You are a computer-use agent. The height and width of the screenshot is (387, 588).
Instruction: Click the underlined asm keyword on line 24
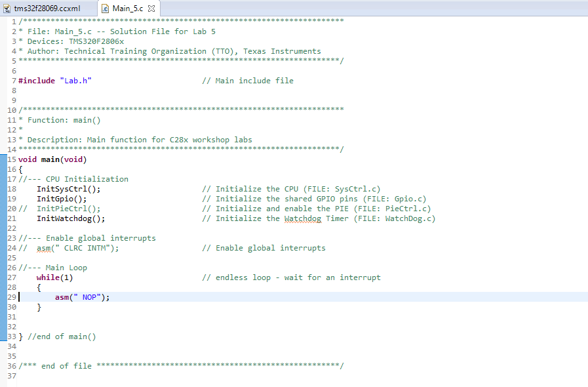(43, 248)
